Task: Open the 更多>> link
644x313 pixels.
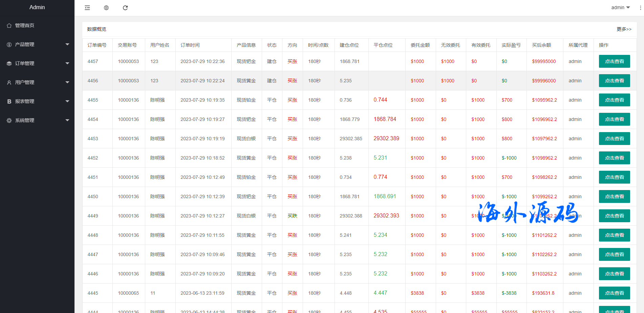Action: [624, 29]
